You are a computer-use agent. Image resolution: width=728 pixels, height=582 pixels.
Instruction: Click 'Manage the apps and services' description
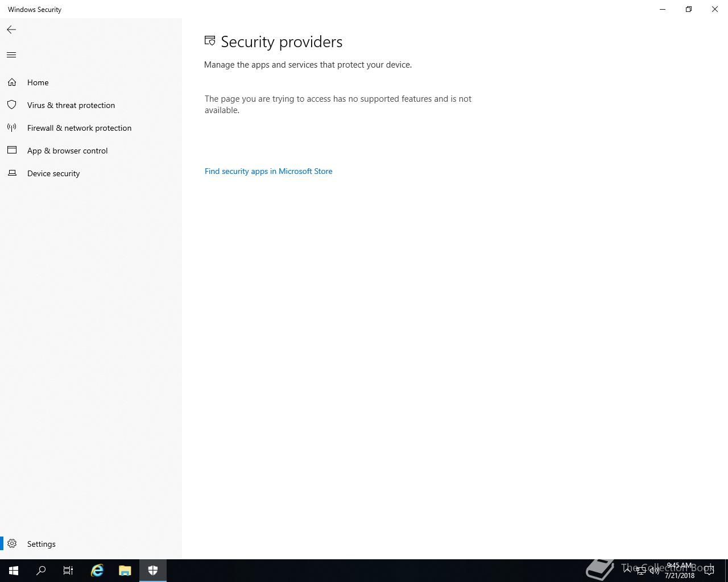[x=308, y=65]
